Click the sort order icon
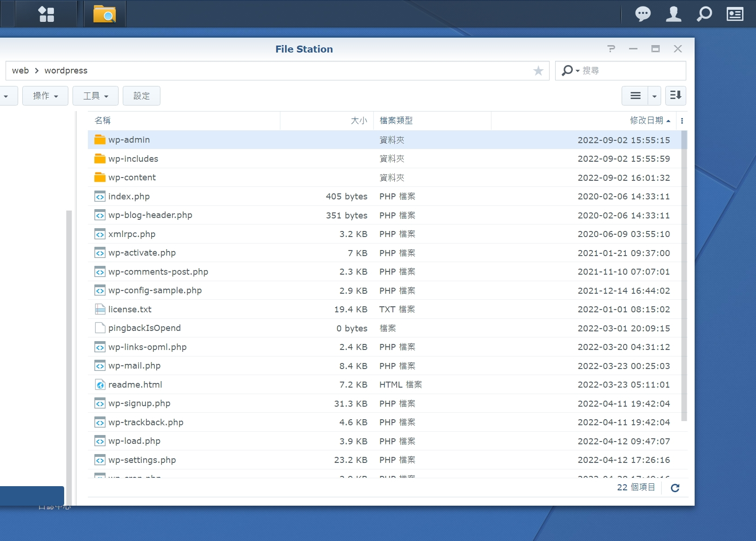Screen dimensions: 756x541 tap(676, 96)
